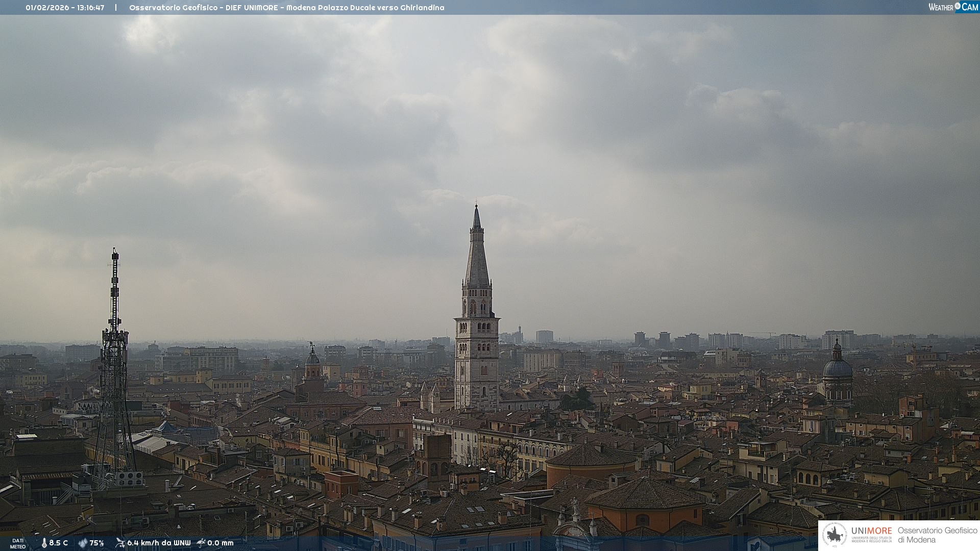This screenshot has height=551, width=980.
Task: Click the rain umbrella precipitation icon
Action: (201, 543)
